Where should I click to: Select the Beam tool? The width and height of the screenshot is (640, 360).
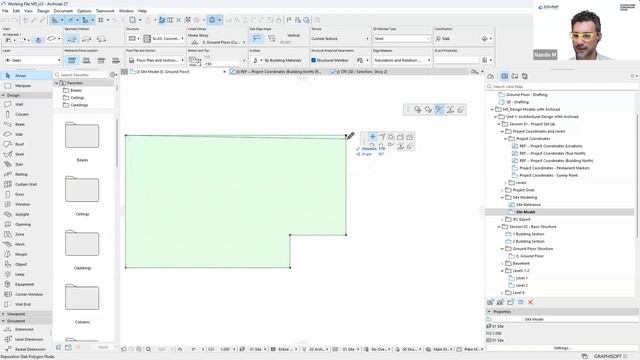(x=25, y=124)
